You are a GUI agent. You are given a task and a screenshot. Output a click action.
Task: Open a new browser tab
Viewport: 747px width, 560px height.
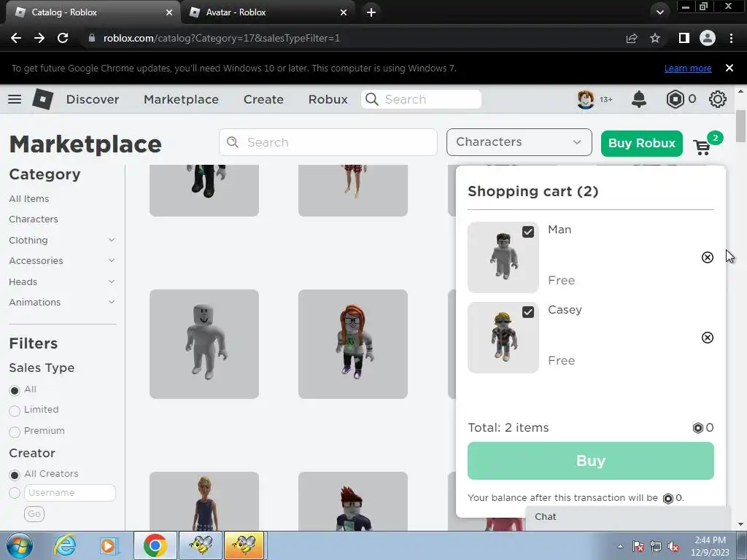371,12
